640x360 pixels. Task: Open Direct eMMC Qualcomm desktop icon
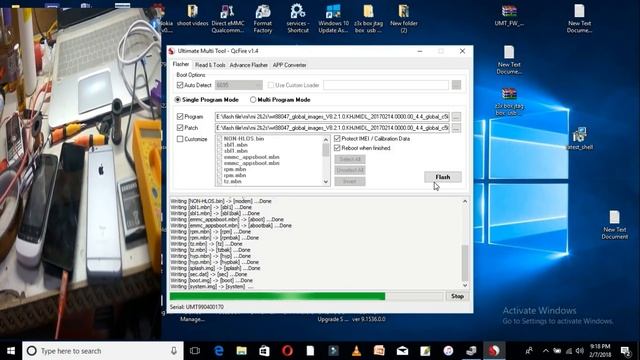(x=227, y=18)
